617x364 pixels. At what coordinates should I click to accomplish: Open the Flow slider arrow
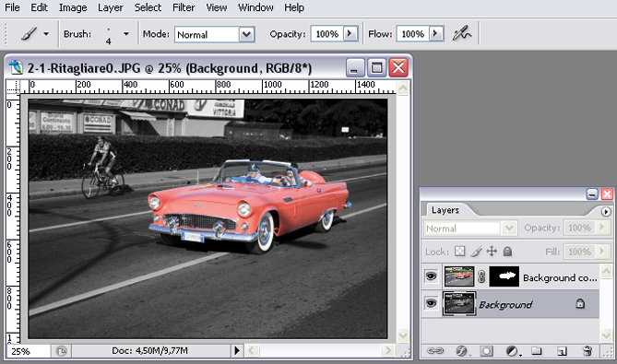436,34
